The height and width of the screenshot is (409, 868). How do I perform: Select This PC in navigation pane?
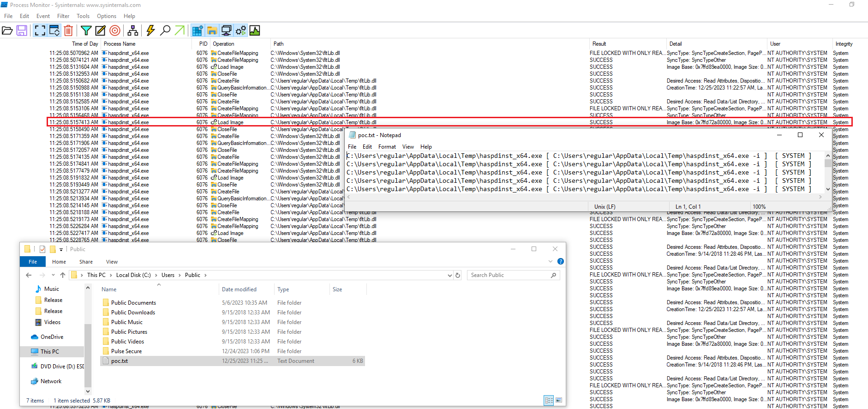click(x=50, y=351)
